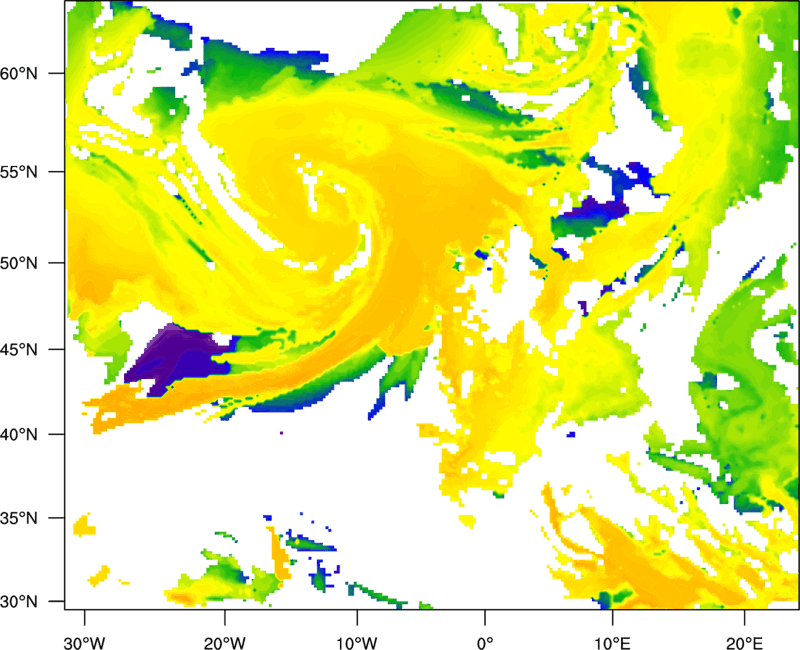Viewport: 800px width, 650px height.
Task: Click the 60°N latitude label
Action: point(19,73)
